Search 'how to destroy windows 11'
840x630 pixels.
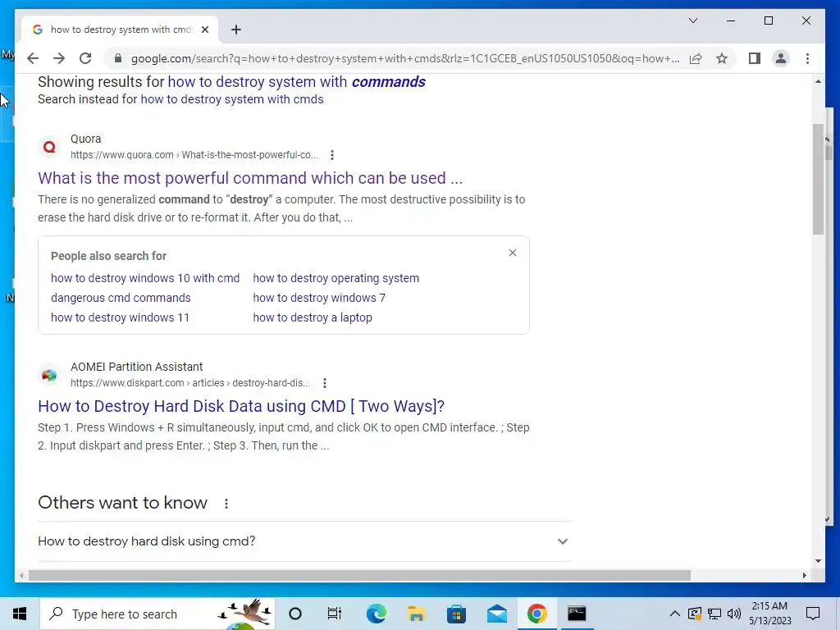[x=120, y=317]
